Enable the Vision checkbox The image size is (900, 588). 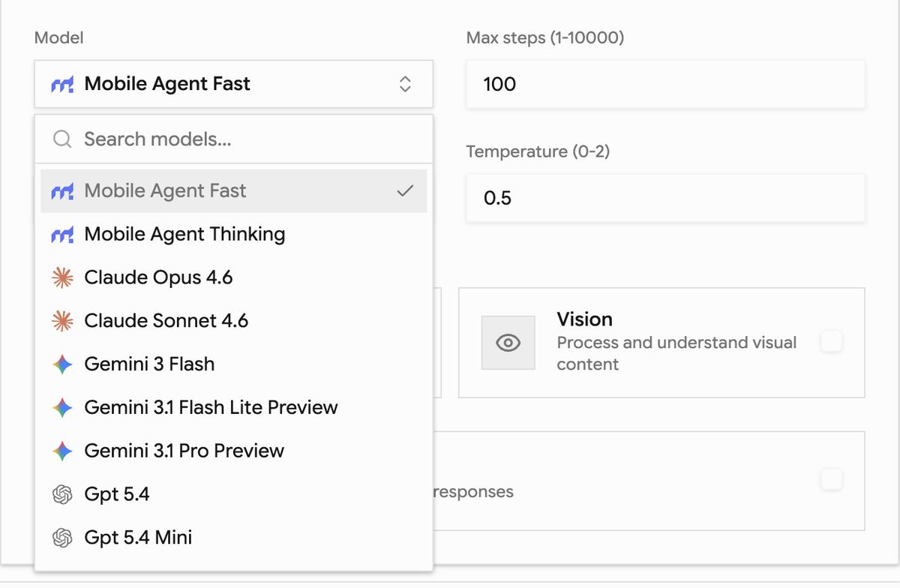[x=831, y=342]
